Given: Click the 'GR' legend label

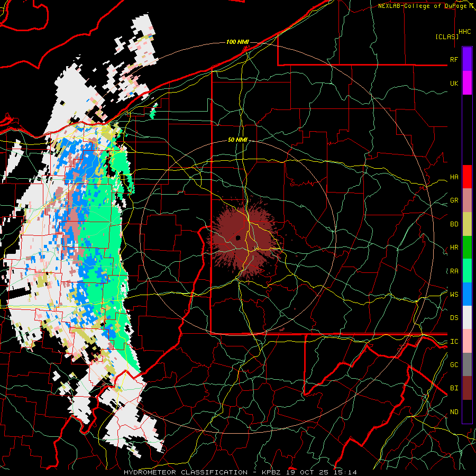Looking at the screenshot, I should pyautogui.click(x=454, y=200).
